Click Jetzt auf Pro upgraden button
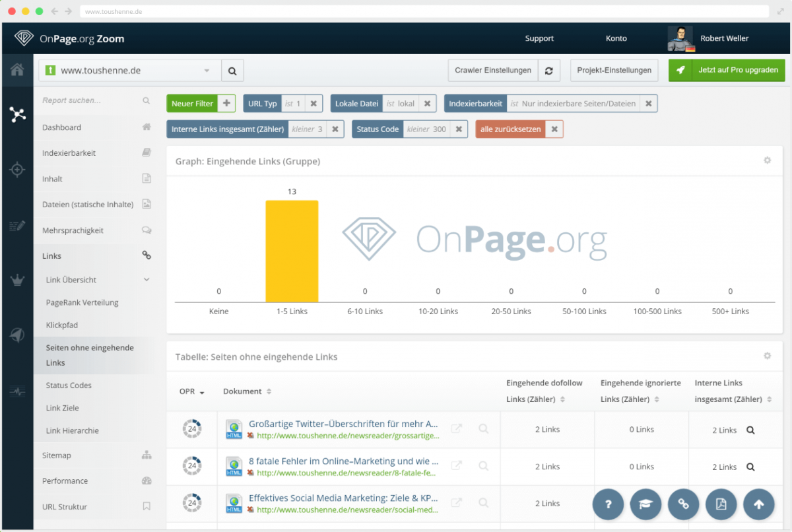Image resolution: width=792 pixels, height=532 pixels. coord(727,70)
